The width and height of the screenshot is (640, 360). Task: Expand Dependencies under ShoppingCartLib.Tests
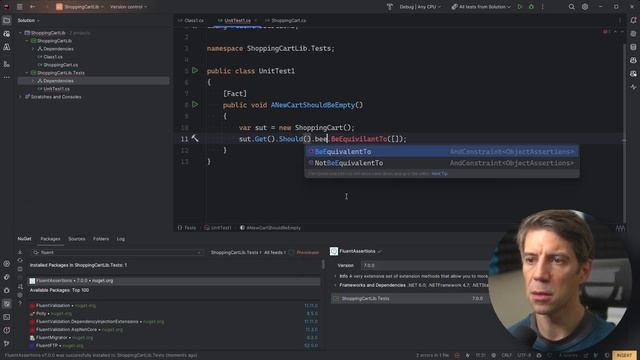(x=33, y=81)
